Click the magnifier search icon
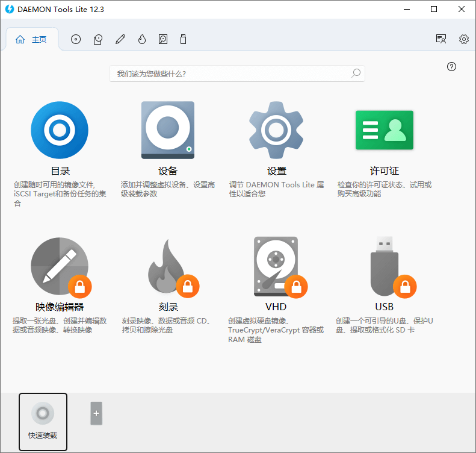476x453 pixels. point(356,73)
